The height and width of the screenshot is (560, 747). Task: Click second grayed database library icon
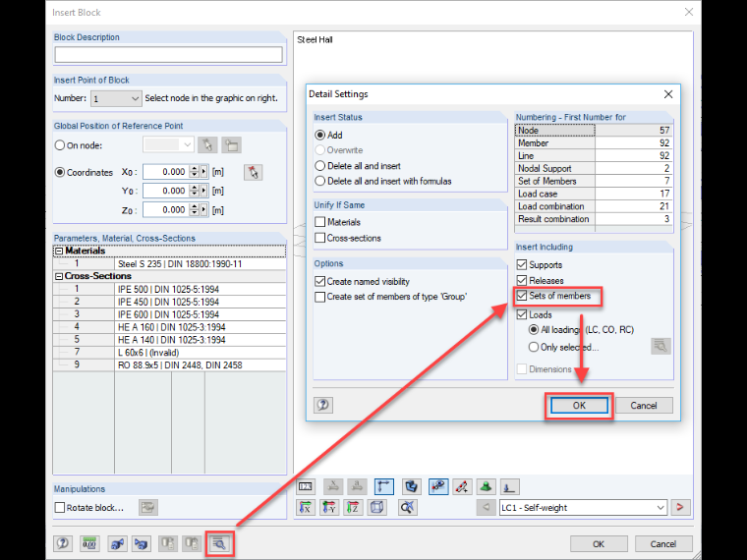point(192,543)
